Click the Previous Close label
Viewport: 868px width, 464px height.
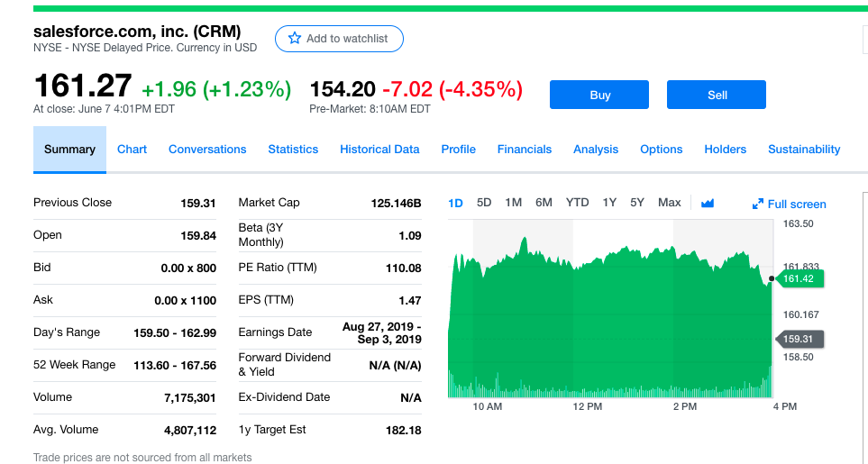click(x=72, y=203)
